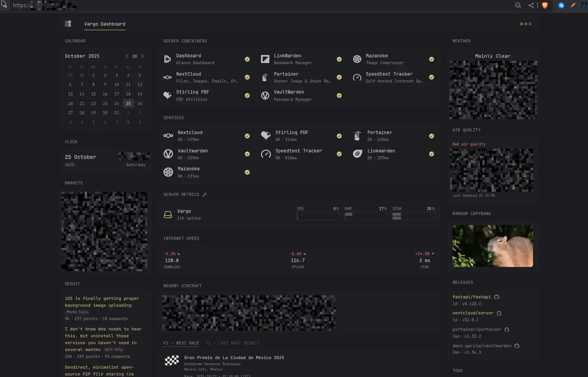Click GitHub icon next to fastapi/fastapi
Viewport: 588px width, 377px height.
click(497, 297)
